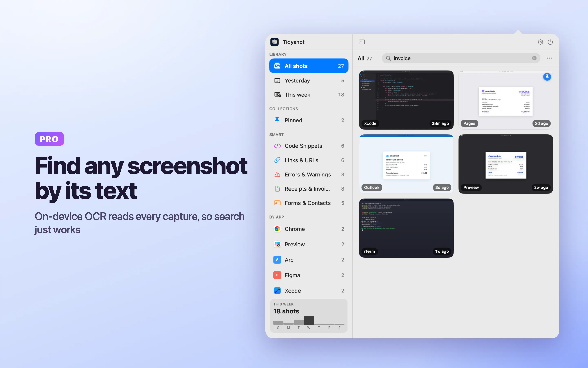Screen dimensions: 588x368
Task: Click into the invoice search field
Action: point(461,58)
